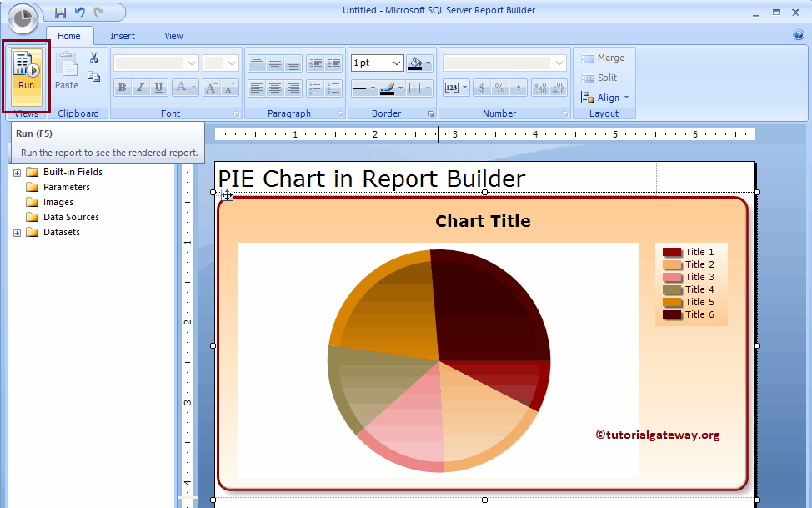812x508 pixels.
Task: Toggle underline formatting
Action: coord(158,88)
